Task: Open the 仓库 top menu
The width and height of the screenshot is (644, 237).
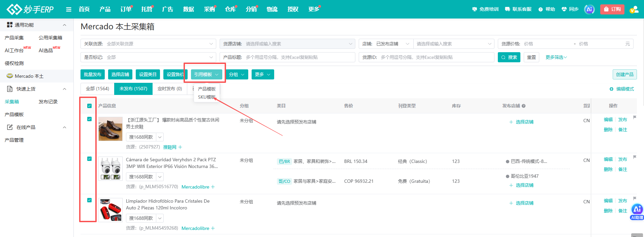Action: click(x=230, y=9)
